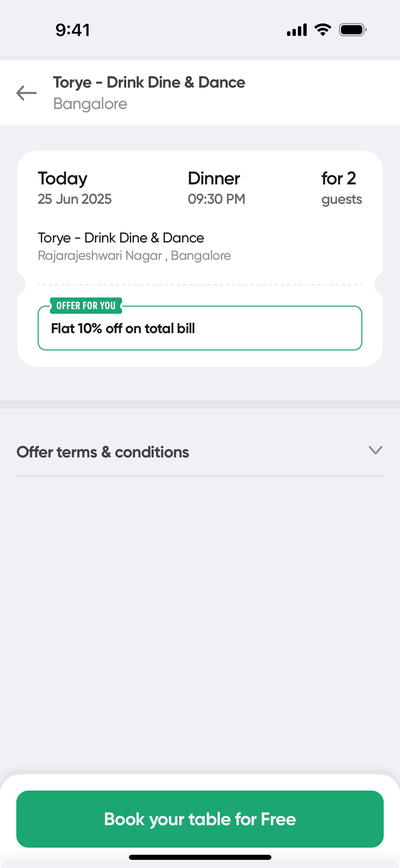This screenshot has width=400, height=868.
Task: Select the Flat 10% off offer box
Action: (x=200, y=329)
